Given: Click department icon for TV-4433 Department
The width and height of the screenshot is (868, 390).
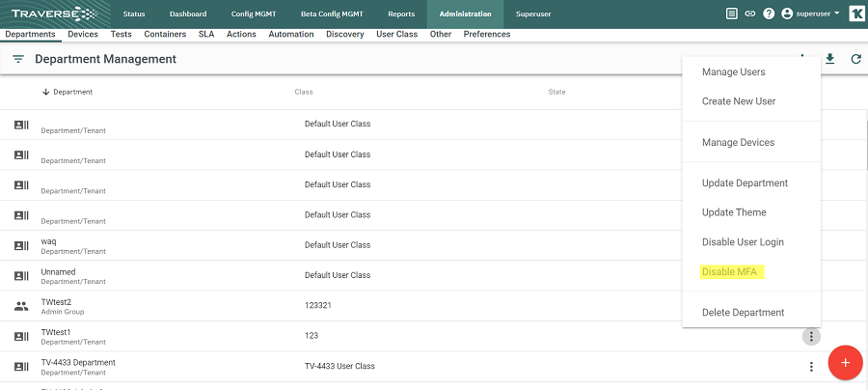Looking at the screenshot, I should 21,366.
